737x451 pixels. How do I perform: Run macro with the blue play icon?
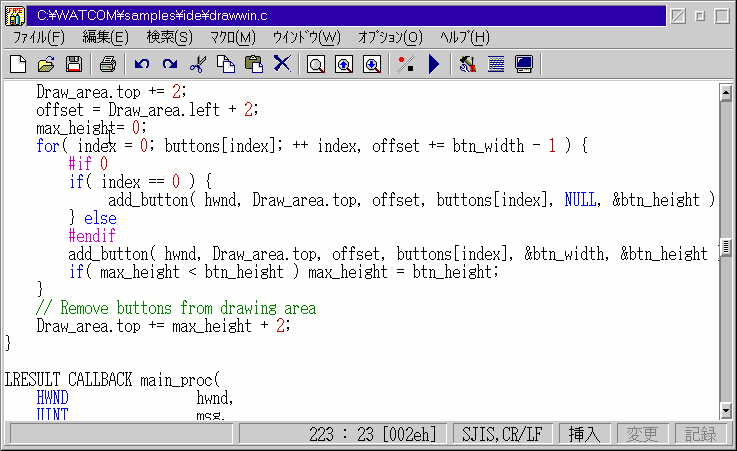click(433, 65)
